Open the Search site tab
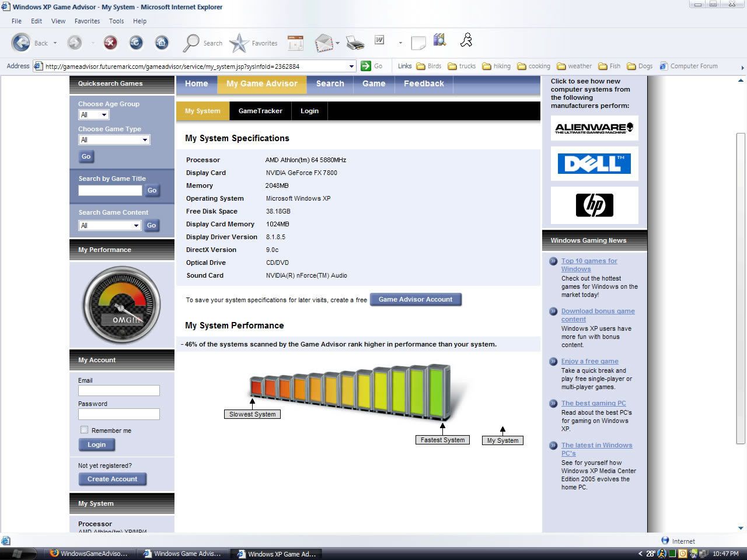This screenshot has height=560, width=747. pyautogui.click(x=330, y=83)
